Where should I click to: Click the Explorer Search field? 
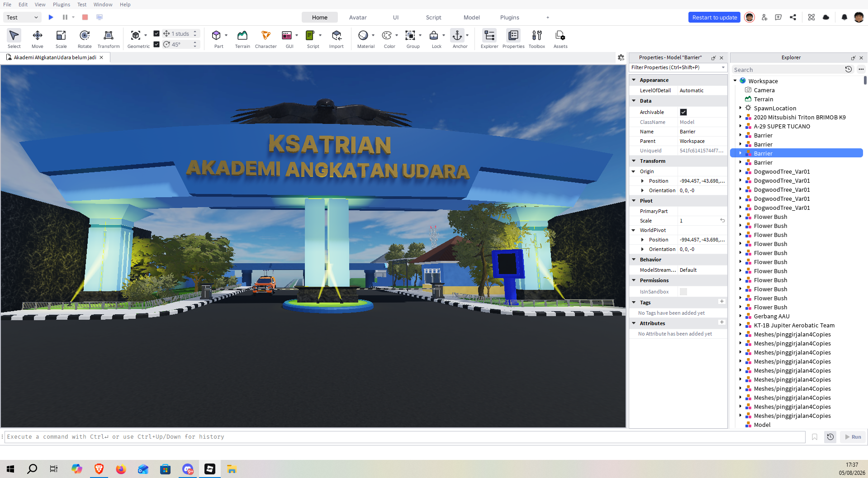pos(787,70)
